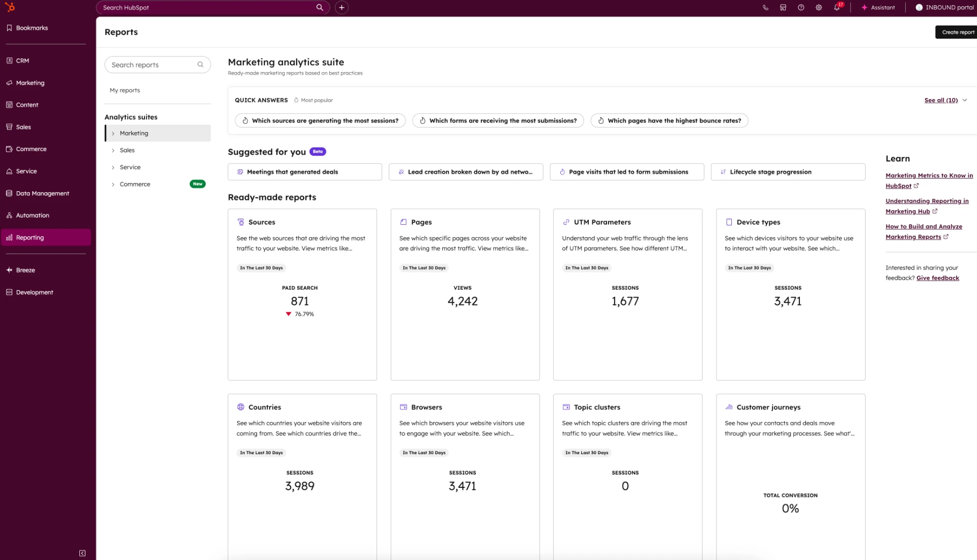The height and width of the screenshot is (560, 977).
Task: Click the Device types icon
Action: tap(729, 222)
